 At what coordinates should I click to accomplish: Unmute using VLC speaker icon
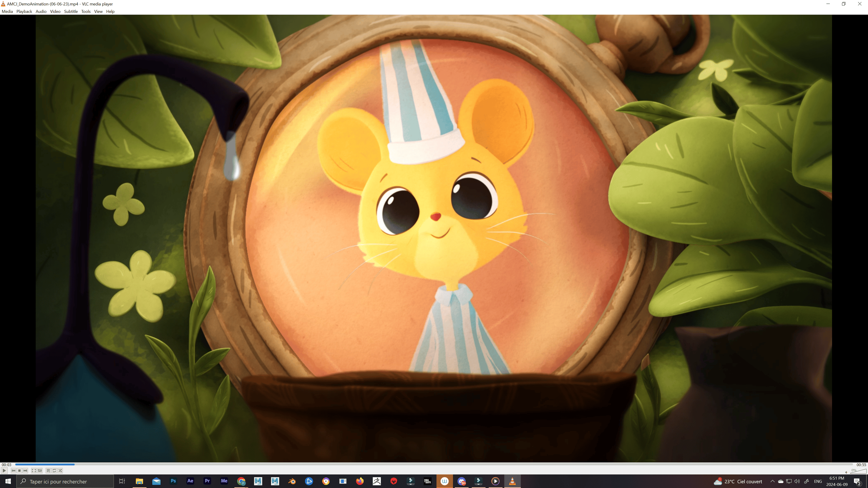(846, 472)
